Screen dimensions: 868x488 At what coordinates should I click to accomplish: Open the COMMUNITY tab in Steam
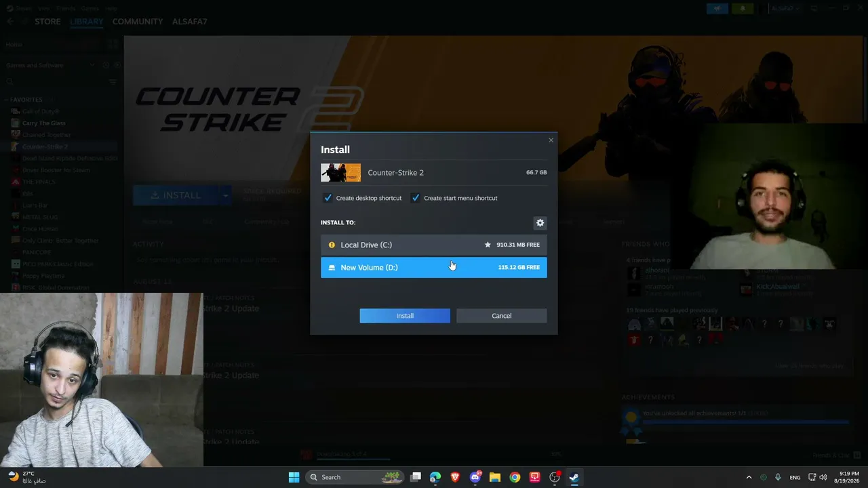pos(138,22)
